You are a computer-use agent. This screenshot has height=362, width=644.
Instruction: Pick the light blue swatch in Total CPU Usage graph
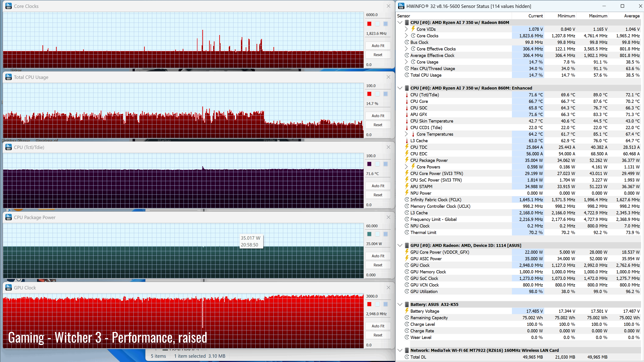click(x=377, y=94)
